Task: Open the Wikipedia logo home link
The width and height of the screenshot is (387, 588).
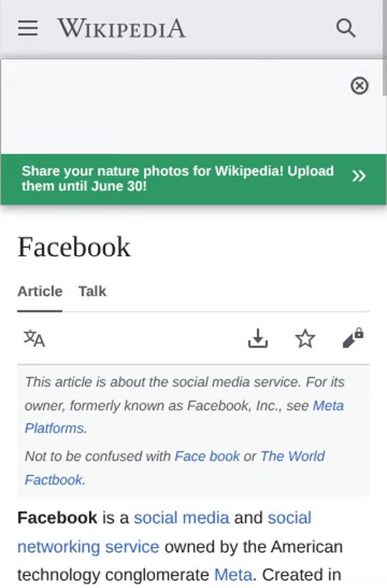Action: 121,28
